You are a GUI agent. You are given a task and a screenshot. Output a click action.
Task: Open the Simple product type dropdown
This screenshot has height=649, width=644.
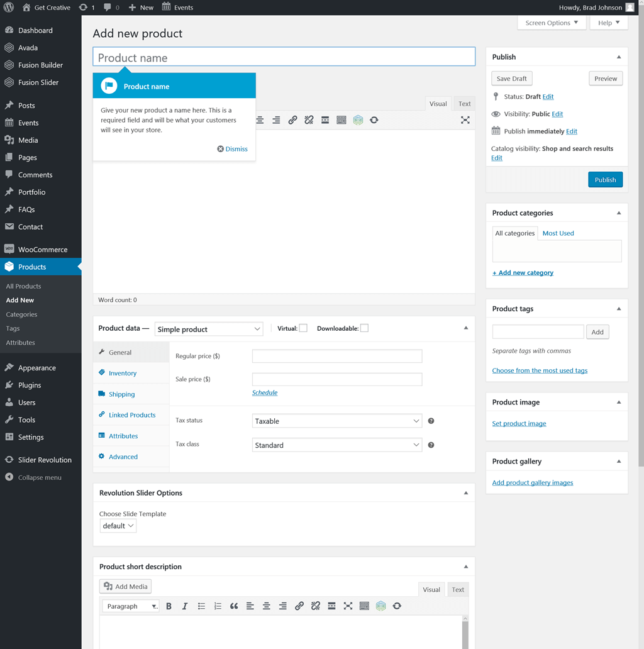(x=209, y=329)
